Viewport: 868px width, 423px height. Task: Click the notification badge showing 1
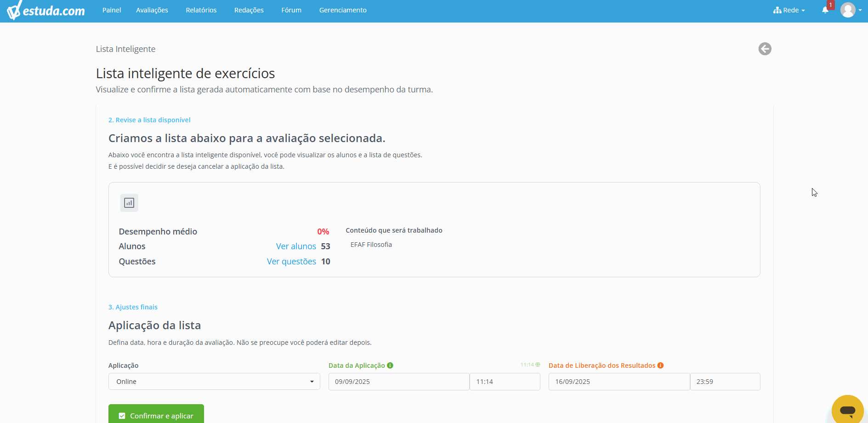(831, 5)
